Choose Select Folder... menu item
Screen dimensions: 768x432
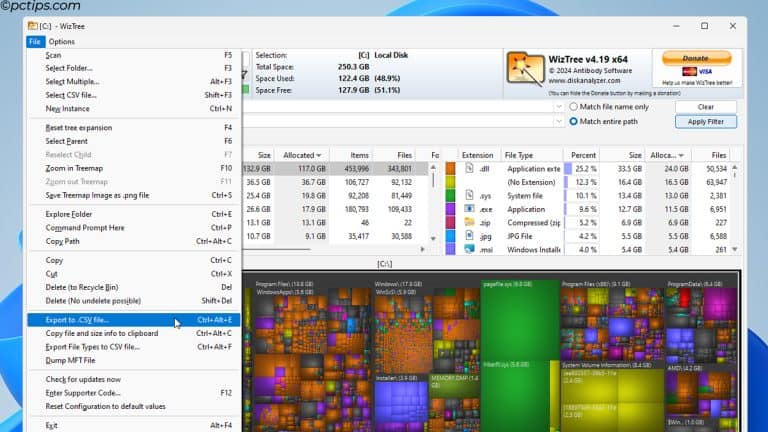click(x=134, y=68)
